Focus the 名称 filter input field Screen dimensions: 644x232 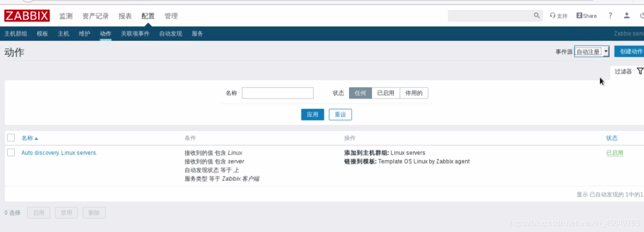[278, 93]
